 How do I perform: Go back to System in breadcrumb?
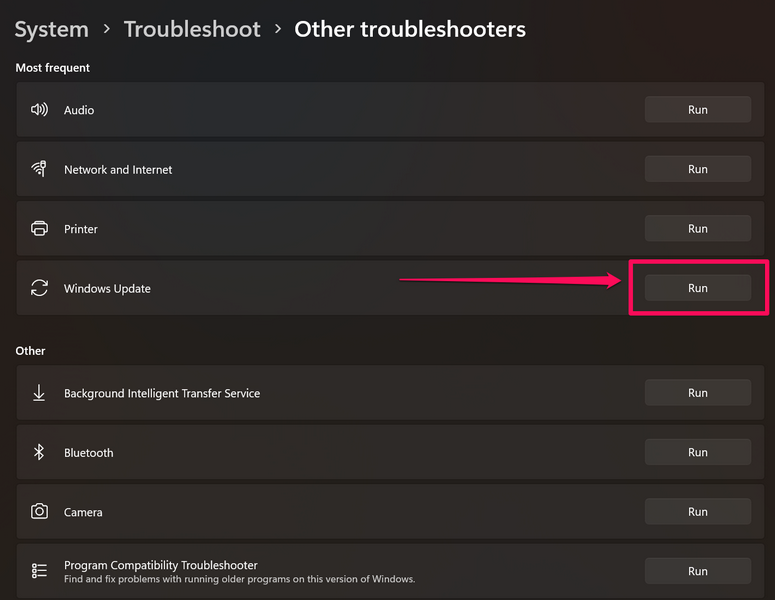[x=51, y=30]
